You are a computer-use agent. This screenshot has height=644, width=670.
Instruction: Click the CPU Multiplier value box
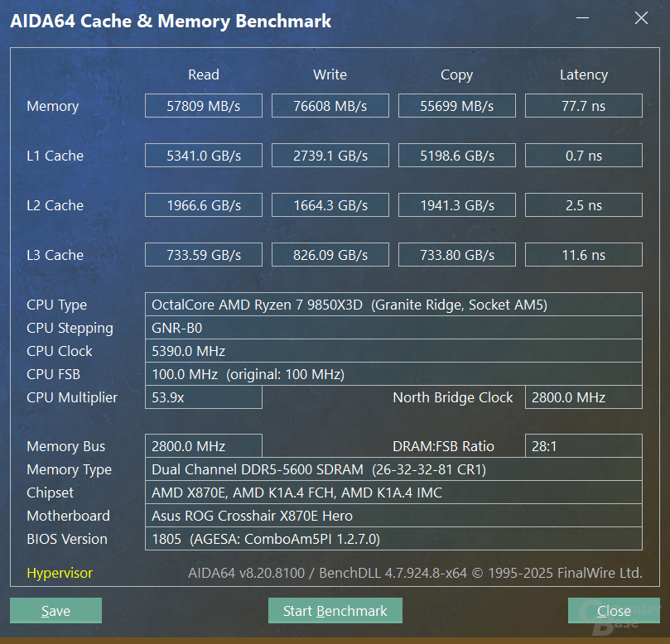click(x=203, y=397)
